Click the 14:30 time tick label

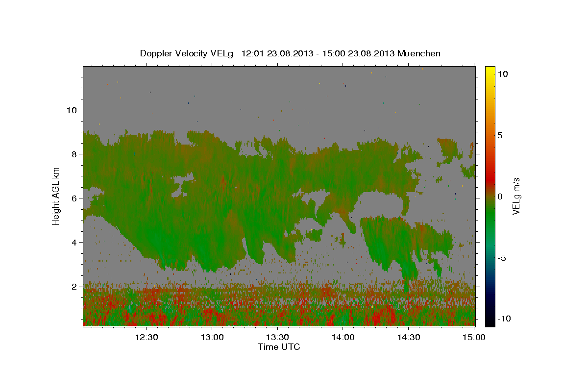tap(409, 338)
